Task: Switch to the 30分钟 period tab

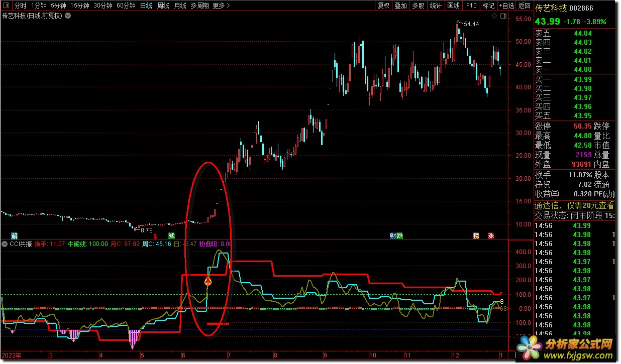Action: [103, 6]
